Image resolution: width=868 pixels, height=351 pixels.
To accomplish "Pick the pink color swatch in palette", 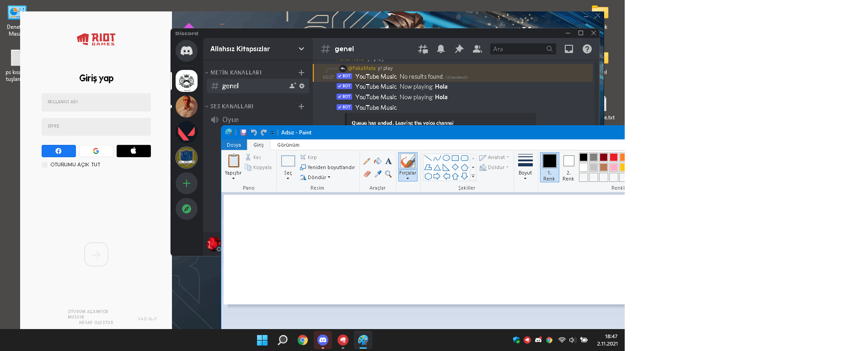I will [614, 167].
